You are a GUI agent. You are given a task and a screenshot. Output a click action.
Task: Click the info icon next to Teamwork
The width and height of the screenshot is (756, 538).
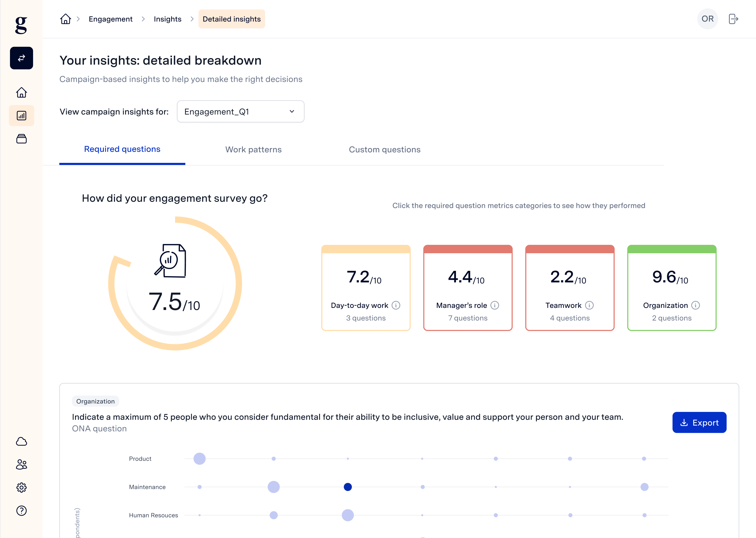point(590,306)
